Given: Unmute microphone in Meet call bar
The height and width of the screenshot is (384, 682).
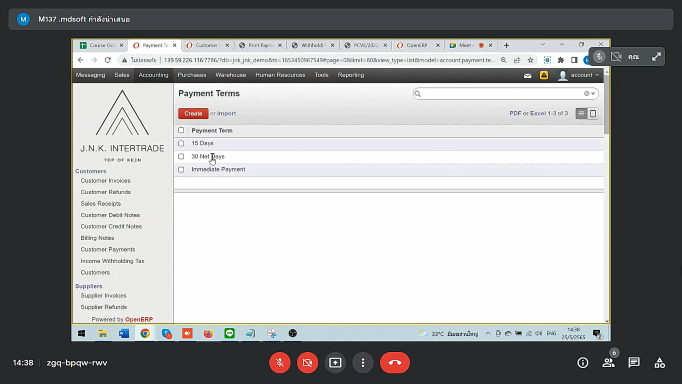Looking at the screenshot, I should [x=280, y=362].
